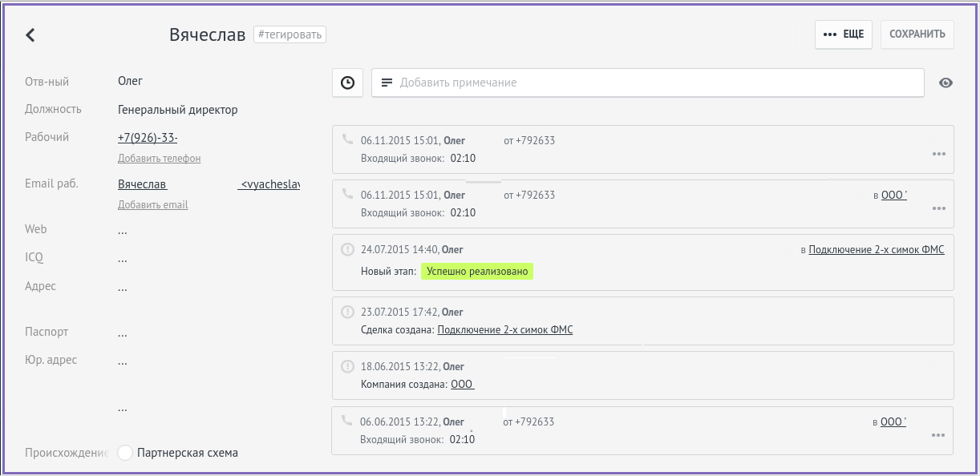The height and width of the screenshot is (476, 980).
Task: Click the note lines icon in note field
Action: click(x=387, y=83)
